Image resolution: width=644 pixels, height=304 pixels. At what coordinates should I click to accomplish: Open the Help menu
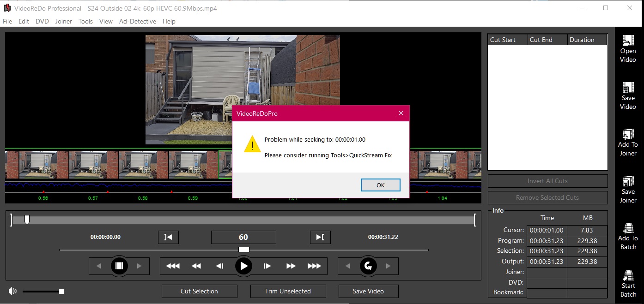pos(169,21)
